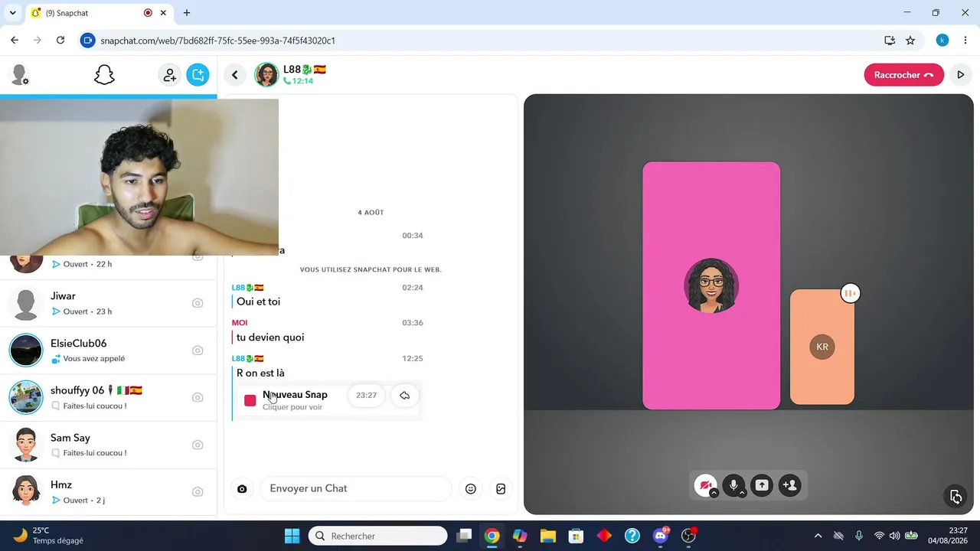The height and width of the screenshot is (551, 980).
Task: Snap Sam Say with the camera icon
Action: [x=198, y=445]
